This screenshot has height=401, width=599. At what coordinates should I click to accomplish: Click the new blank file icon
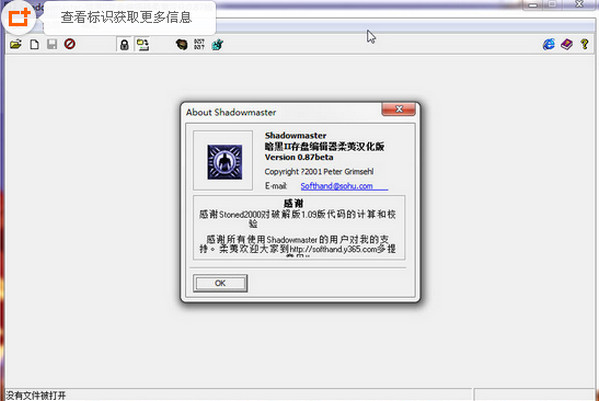pos(34,44)
